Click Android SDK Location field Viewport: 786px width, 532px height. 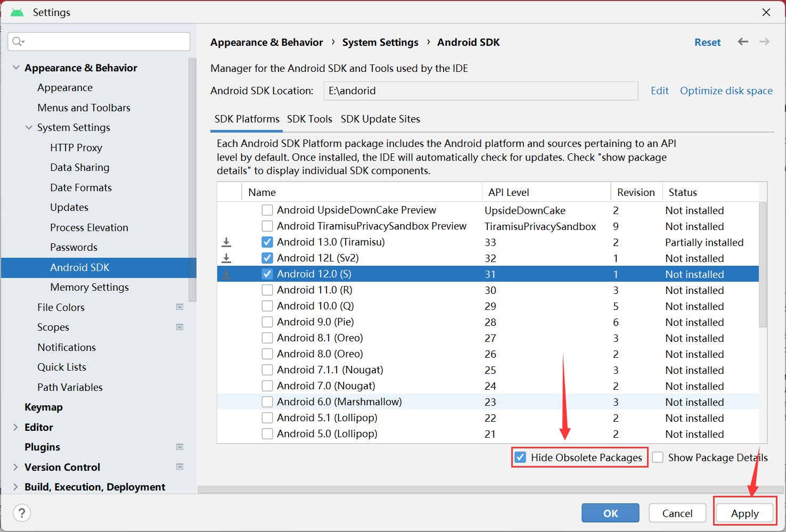point(481,91)
